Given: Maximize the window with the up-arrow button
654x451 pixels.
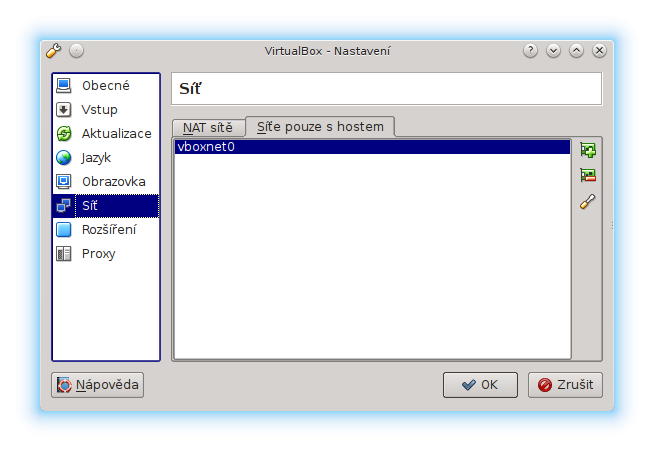Looking at the screenshot, I should (576, 51).
